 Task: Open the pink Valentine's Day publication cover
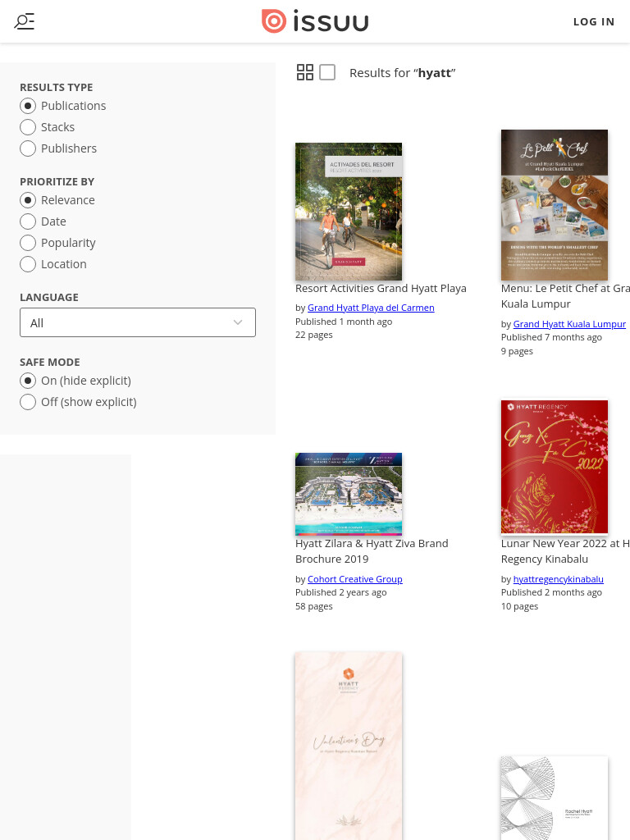349,746
